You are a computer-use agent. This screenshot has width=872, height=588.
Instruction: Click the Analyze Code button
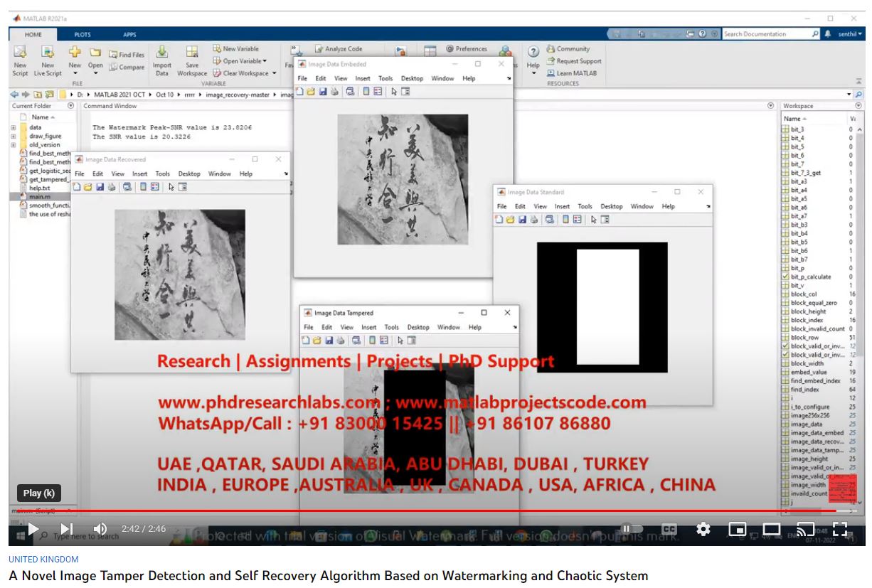(339, 49)
